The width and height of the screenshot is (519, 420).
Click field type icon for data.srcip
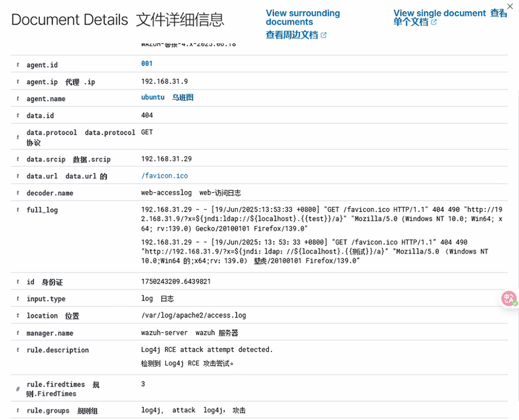pos(18,159)
